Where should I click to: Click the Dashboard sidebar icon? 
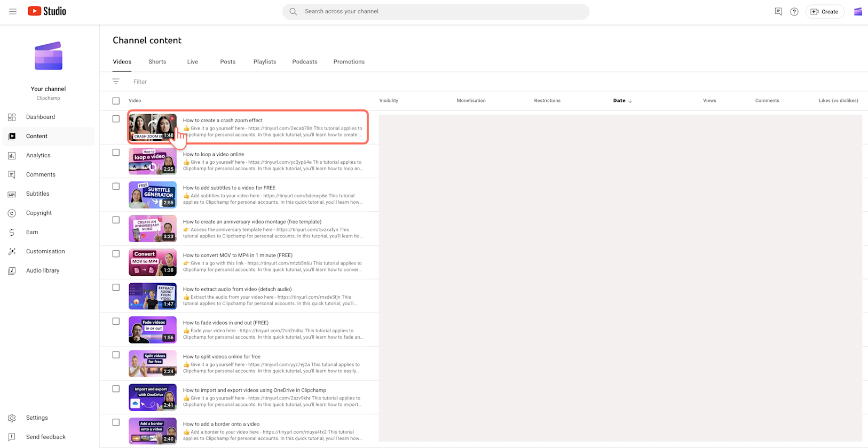[12, 117]
